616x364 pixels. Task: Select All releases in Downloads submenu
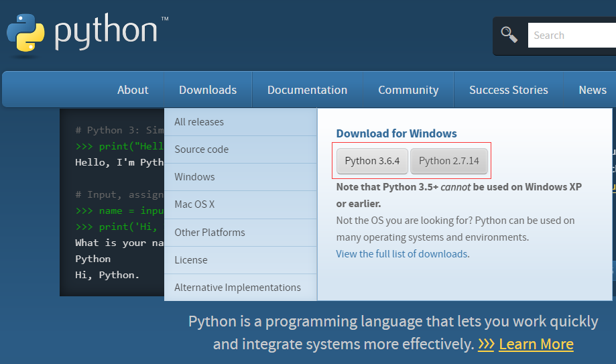point(241,122)
